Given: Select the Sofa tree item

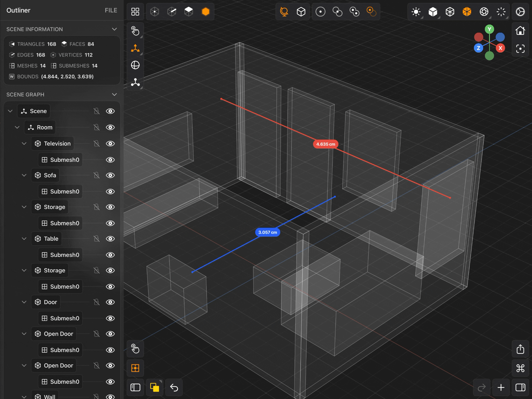Looking at the screenshot, I should click(45, 175).
